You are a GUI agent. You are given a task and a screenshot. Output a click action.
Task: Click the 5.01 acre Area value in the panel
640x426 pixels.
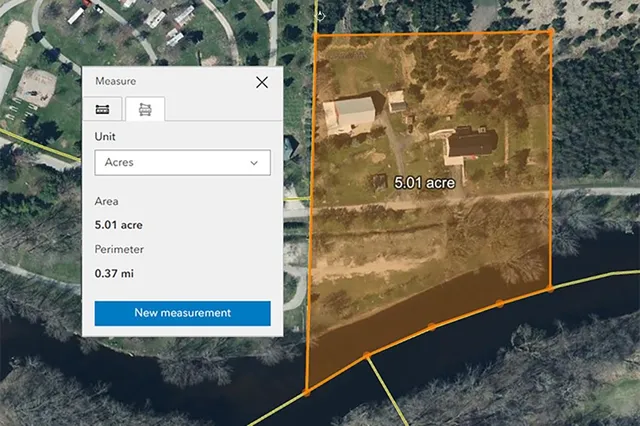click(118, 225)
